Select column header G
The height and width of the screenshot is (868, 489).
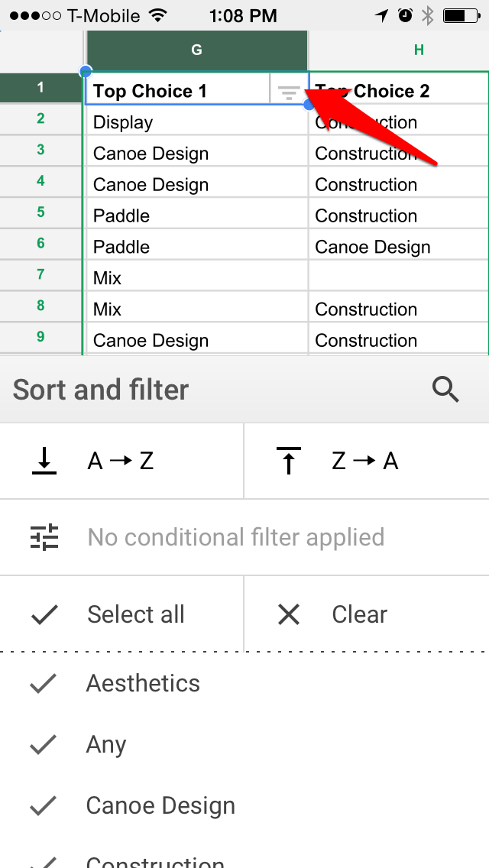[196, 48]
